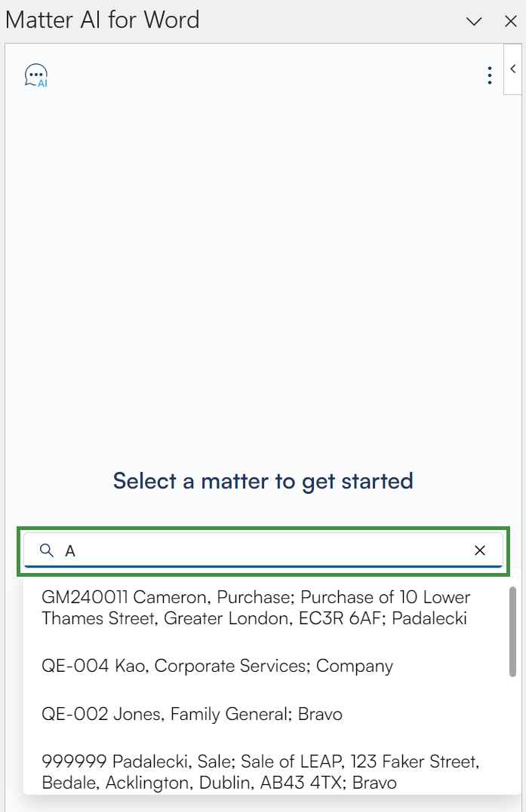Click inside the matter search box

264,550
